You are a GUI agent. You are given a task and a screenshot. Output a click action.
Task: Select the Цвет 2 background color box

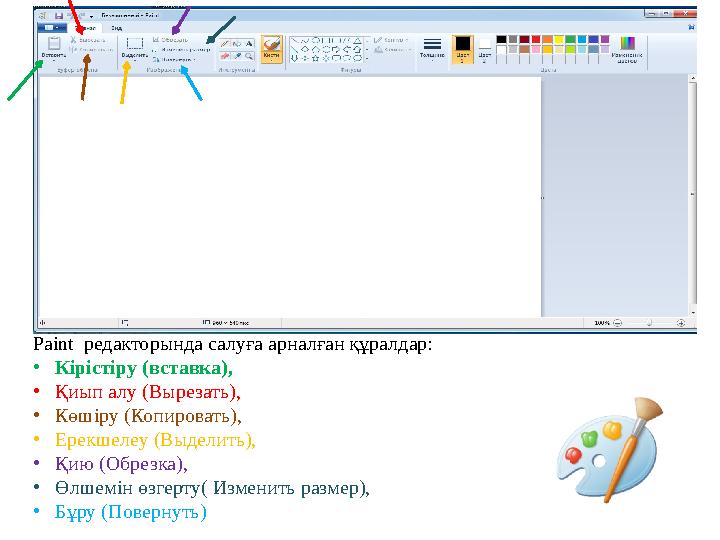485,50
